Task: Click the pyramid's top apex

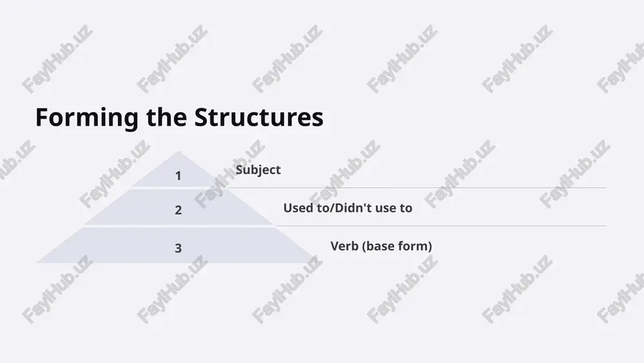Action: pos(178,153)
